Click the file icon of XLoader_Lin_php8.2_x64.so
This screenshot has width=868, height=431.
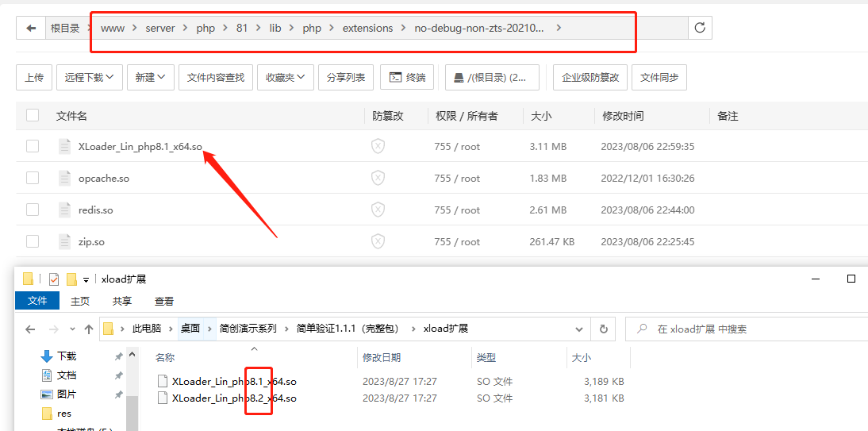point(162,398)
